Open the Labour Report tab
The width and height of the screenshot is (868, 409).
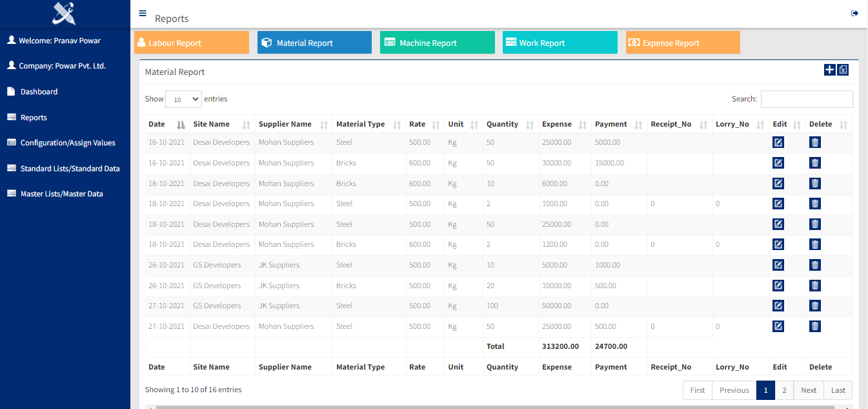point(192,43)
